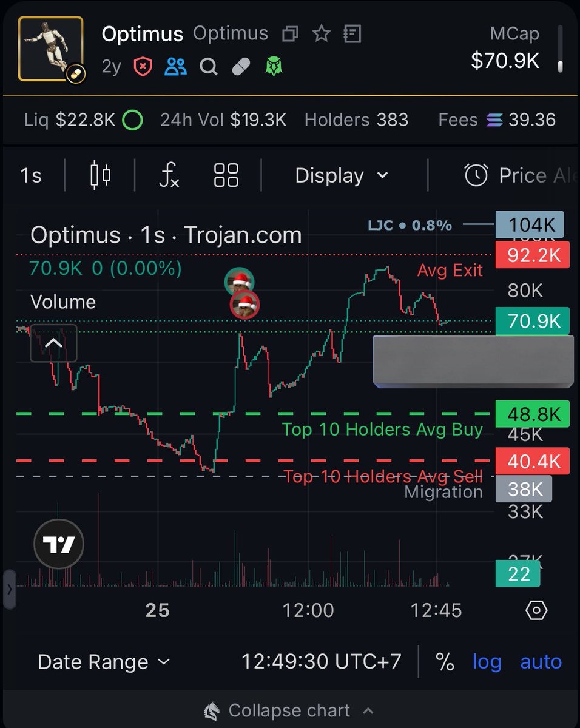
Task: Click the scrollbar beside MCap
Action: 561,49
